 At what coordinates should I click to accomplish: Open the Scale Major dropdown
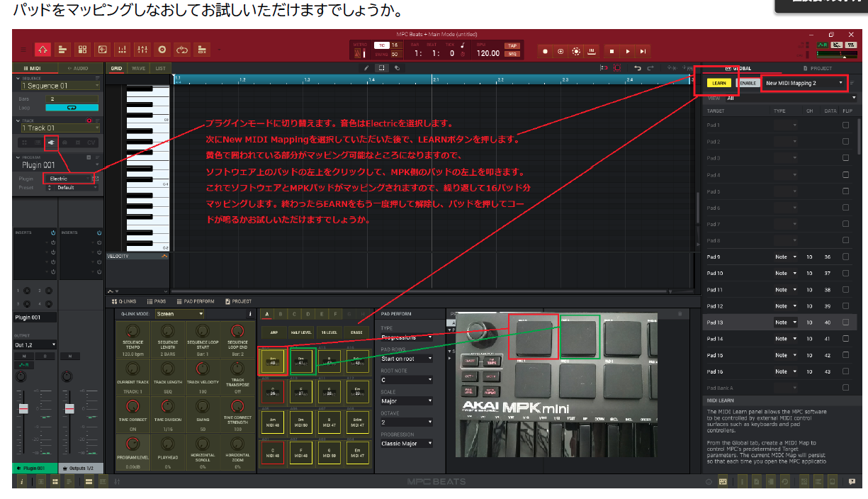407,400
